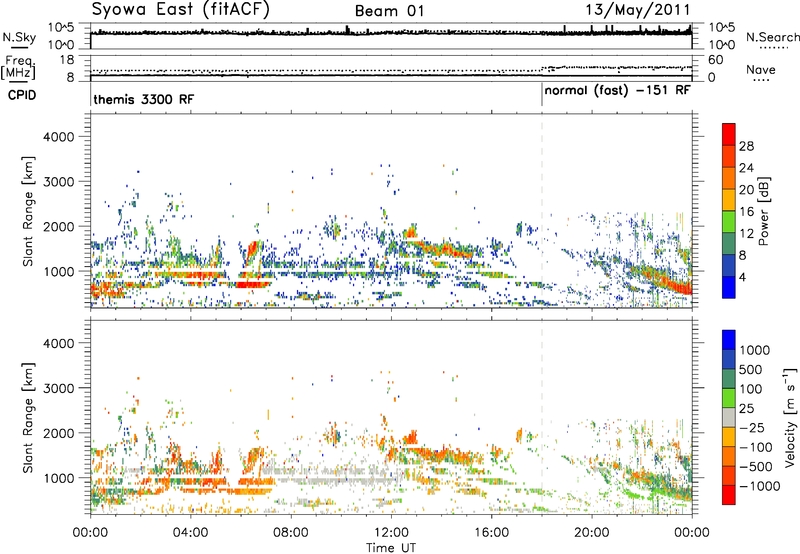Viewport: 800px width, 554px height.
Task: Click the '-1000' label on the velocity colorbar
Action: pyautogui.click(x=760, y=486)
